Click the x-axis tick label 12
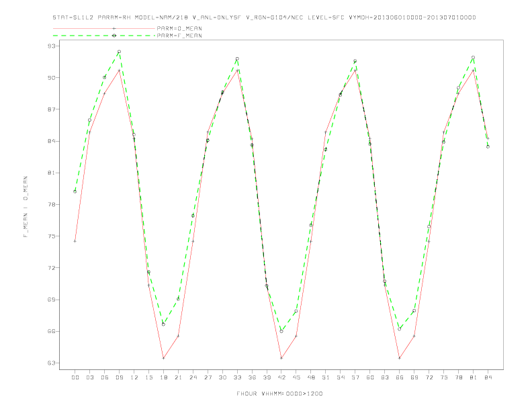 [x=134, y=377]
